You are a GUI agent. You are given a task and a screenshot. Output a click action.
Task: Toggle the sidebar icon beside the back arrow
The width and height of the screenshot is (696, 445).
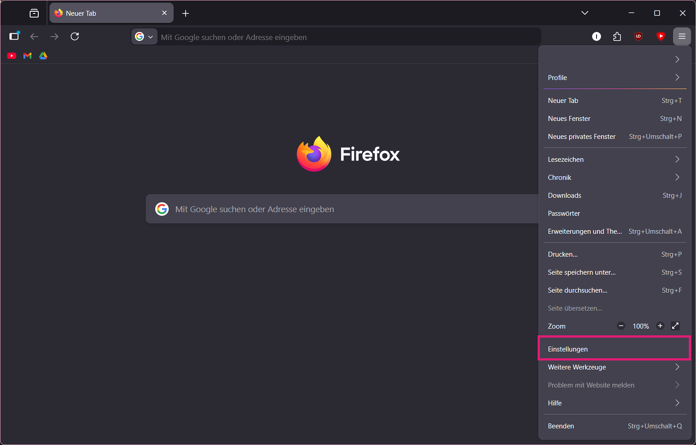[x=14, y=36]
